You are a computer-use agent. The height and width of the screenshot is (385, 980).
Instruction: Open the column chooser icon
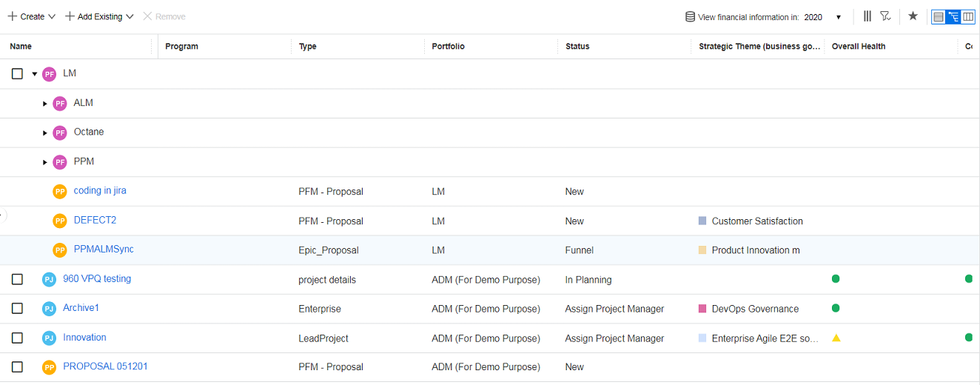click(867, 16)
